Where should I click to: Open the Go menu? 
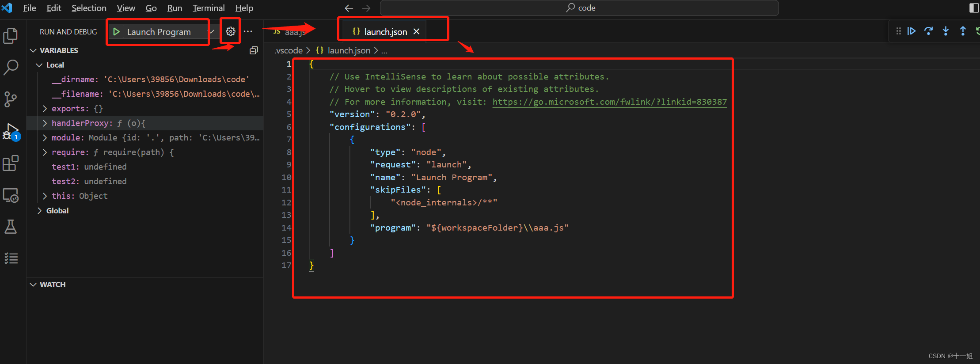(x=151, y=8)
